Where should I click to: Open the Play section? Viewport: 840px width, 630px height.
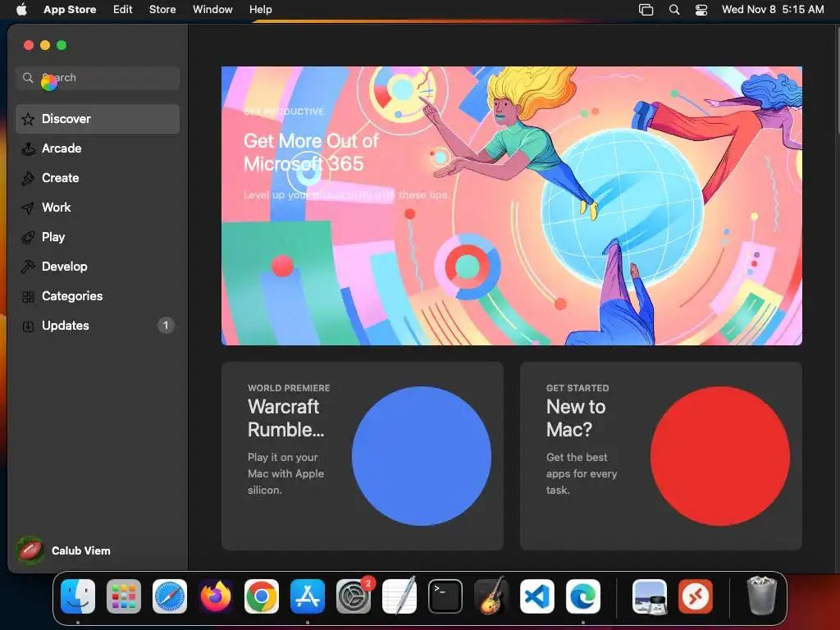point(98,237)
